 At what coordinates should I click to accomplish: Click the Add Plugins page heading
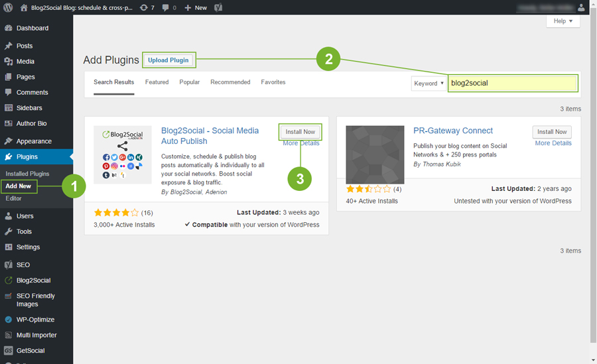(111, 60)
